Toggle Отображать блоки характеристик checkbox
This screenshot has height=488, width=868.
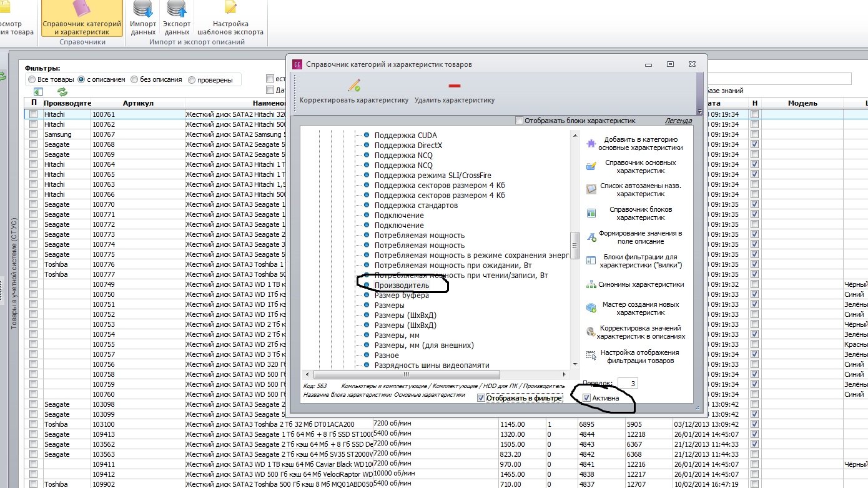pos(518,121)
